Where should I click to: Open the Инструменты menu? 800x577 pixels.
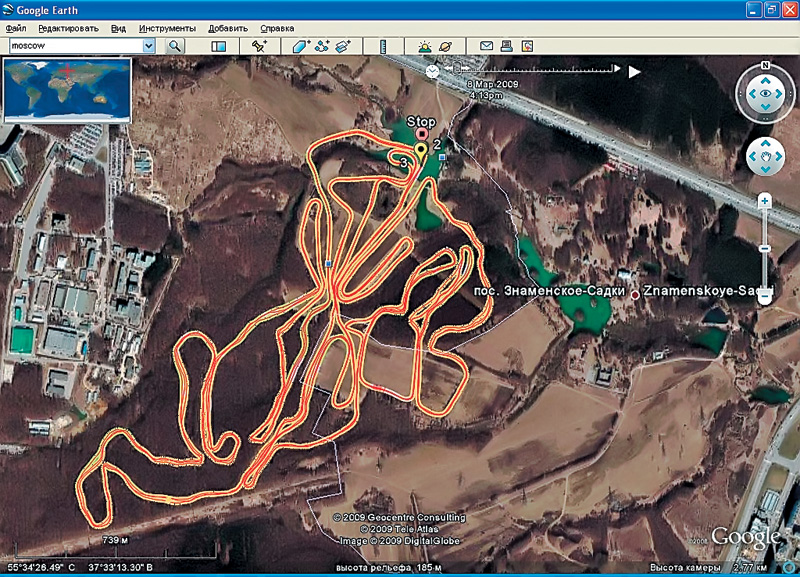pos(167,29)
